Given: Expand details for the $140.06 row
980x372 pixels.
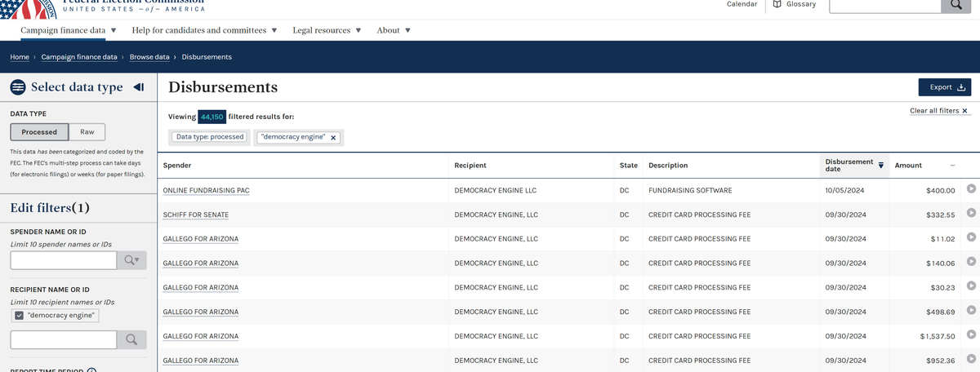Looking at the screenshot, I should click(x=971, y=262).
